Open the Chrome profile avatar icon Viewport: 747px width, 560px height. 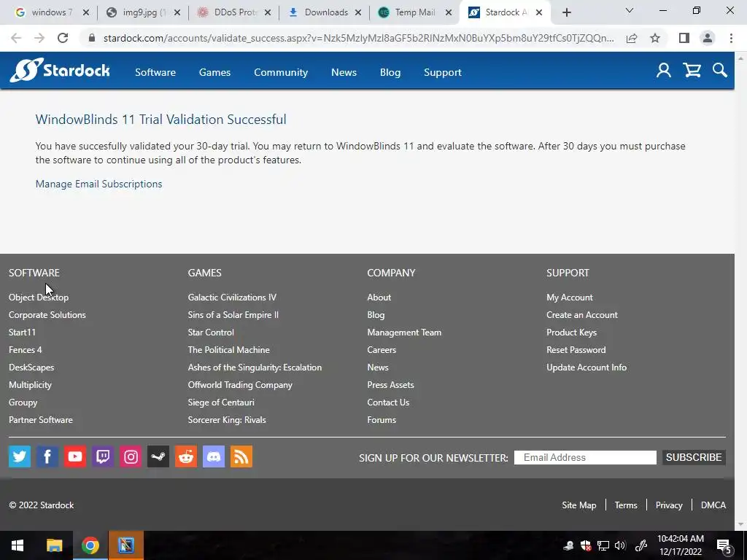click(708, 38)
